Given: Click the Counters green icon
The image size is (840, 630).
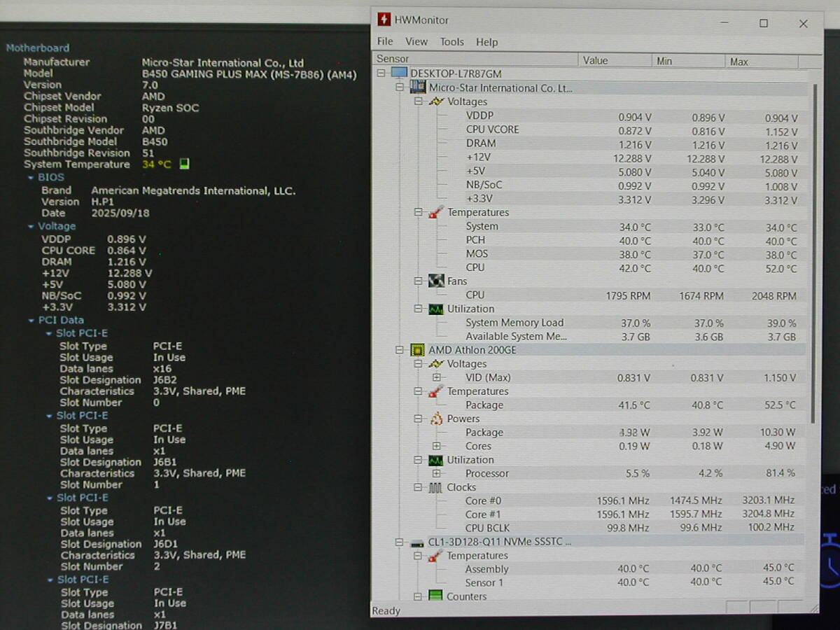Looking at the screenshot, I should point(436,596).
